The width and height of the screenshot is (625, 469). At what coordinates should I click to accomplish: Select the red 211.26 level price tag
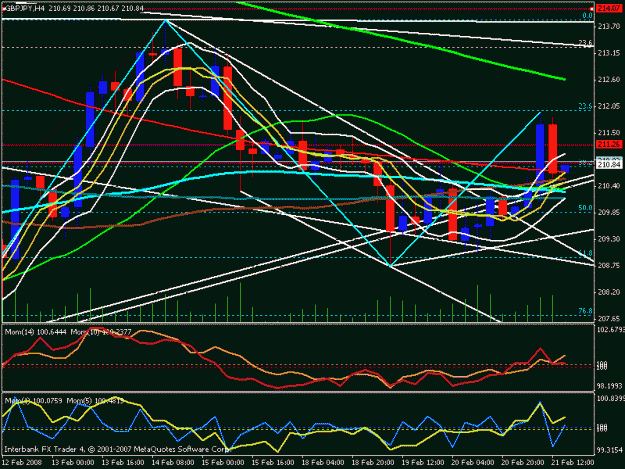[609, 144]
